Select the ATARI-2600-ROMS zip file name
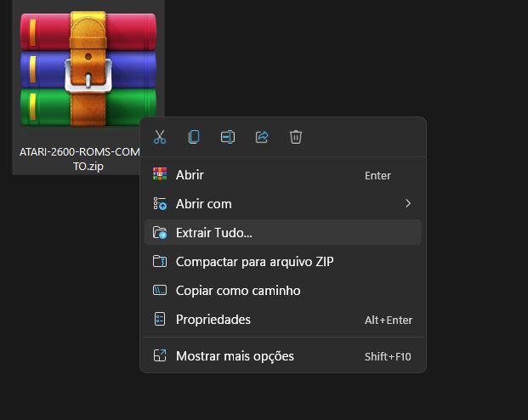Image resolution: width=528 pixels, height=420 pixels. click(80, 159)
